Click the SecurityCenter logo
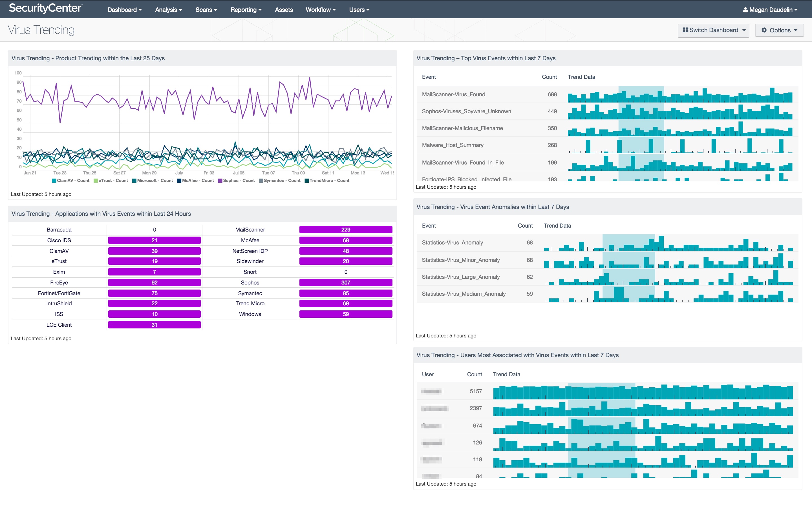812x507 pixels. pos(45,8)
